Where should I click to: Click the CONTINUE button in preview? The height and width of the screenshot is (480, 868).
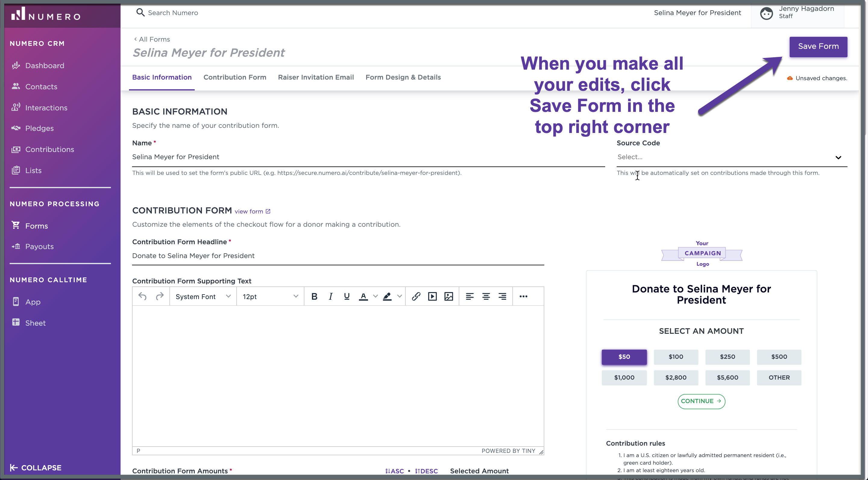(701, 401)
